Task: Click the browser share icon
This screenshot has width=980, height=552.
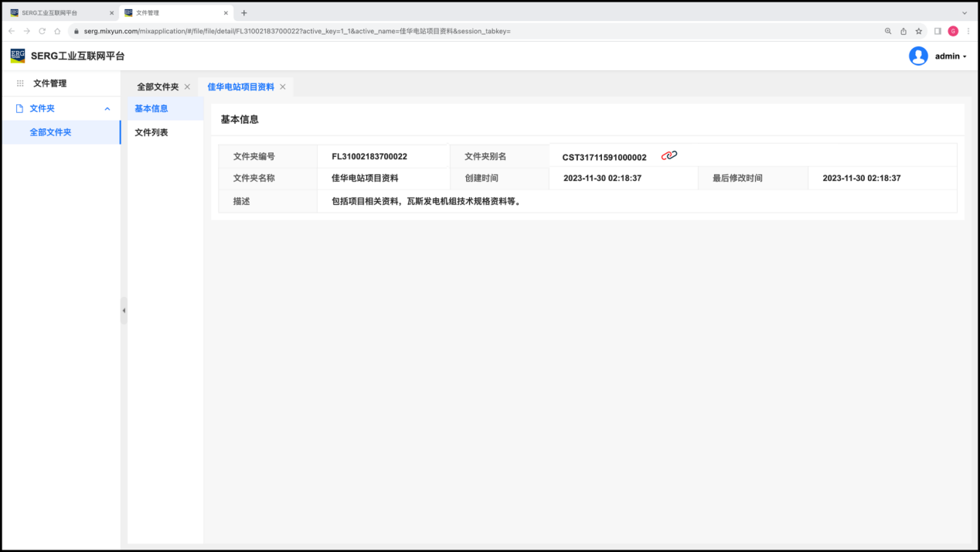Action: (903, 31)
